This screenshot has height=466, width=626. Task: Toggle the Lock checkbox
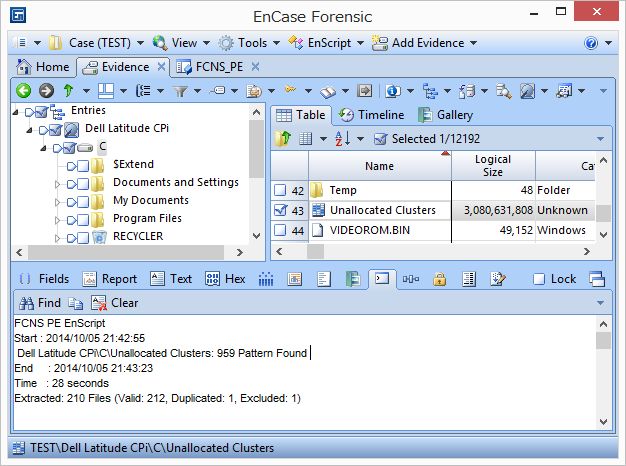pyautogui.click(x=539, y=279)
